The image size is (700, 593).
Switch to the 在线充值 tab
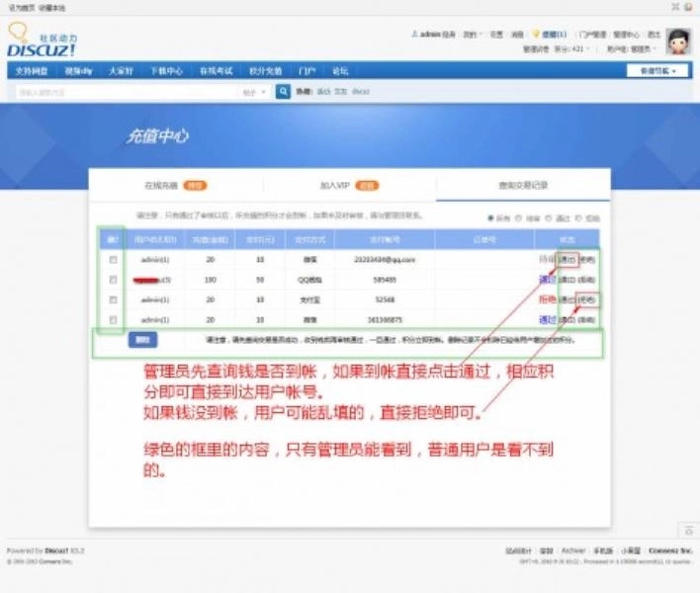coord(176,185)
